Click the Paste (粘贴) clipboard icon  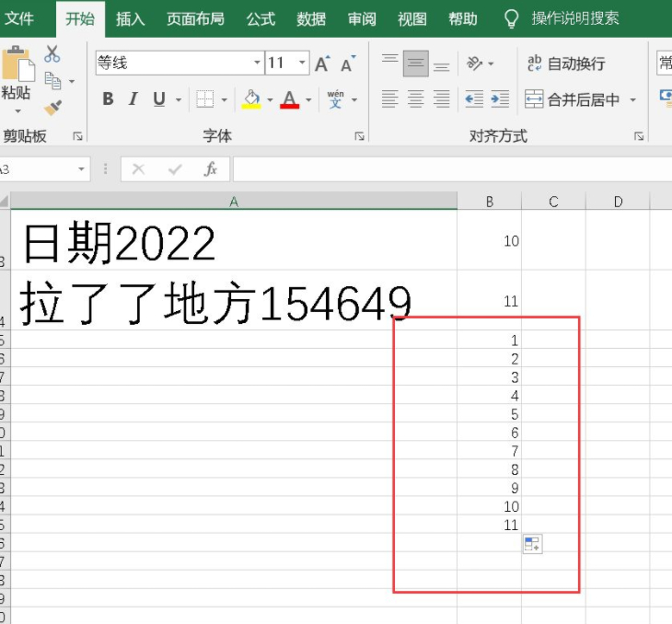click(17, 64)
